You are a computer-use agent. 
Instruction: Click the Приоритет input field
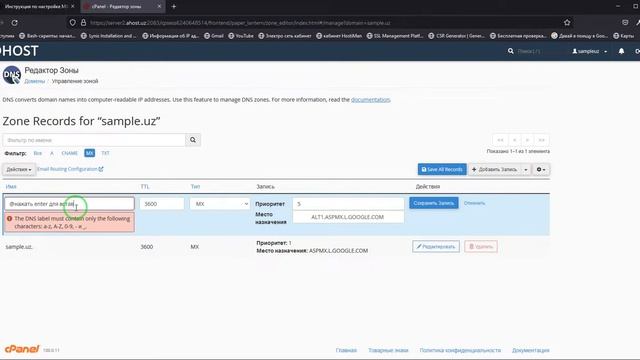(x=348, y=204)
